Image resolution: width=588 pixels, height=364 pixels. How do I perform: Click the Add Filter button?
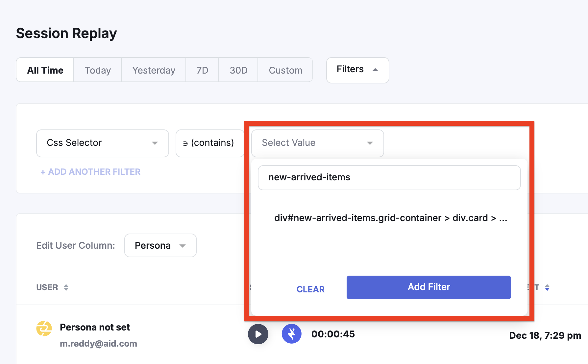tap(429, 287)
